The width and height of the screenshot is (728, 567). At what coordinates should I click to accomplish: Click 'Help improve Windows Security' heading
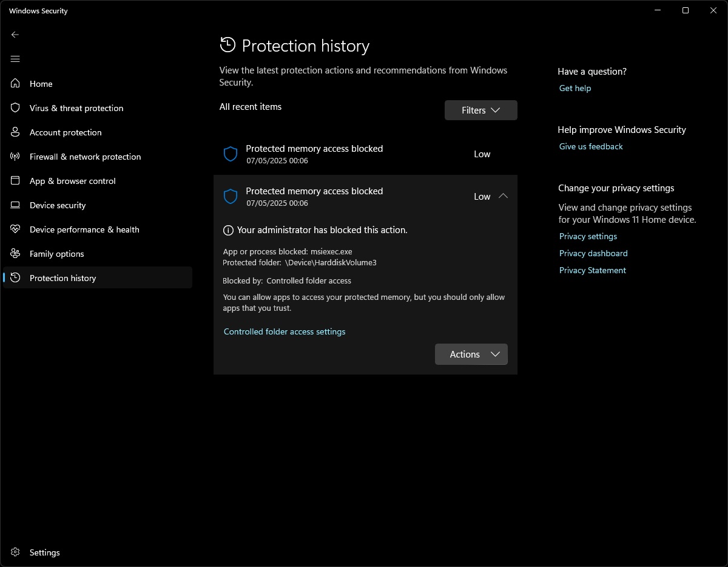point(622,130)
